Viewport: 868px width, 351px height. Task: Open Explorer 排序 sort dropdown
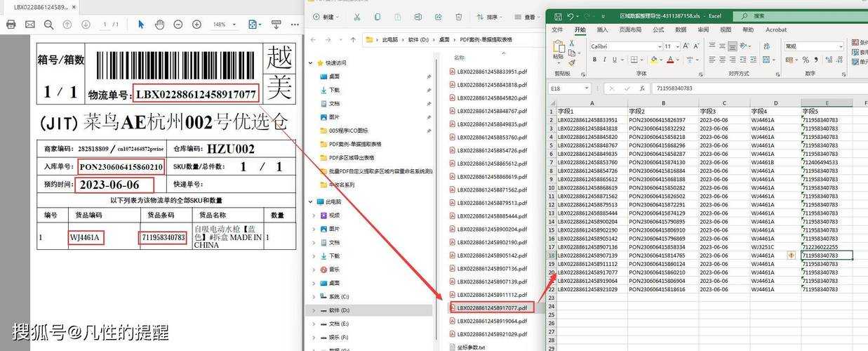point(490,17)
